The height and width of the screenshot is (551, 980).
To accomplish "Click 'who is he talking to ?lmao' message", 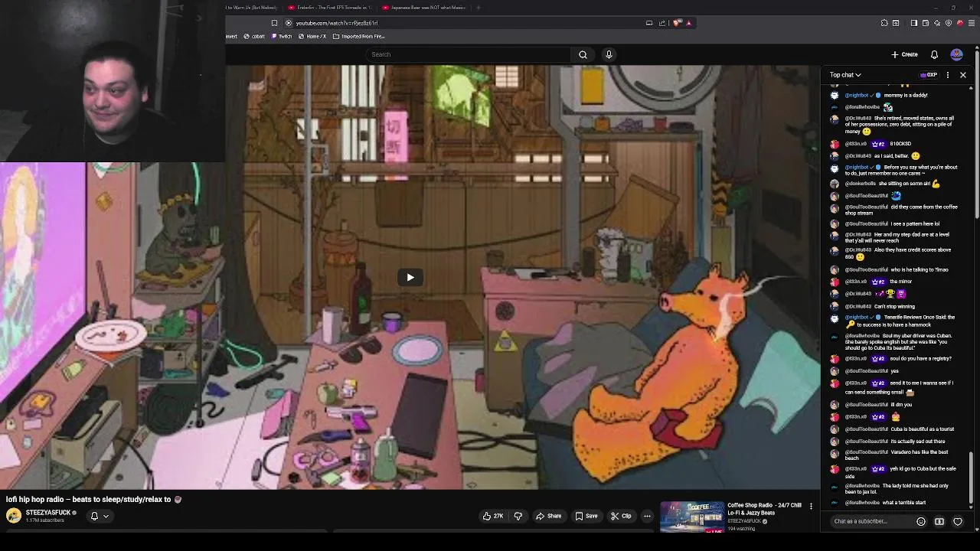I will [x=919, y=269].
